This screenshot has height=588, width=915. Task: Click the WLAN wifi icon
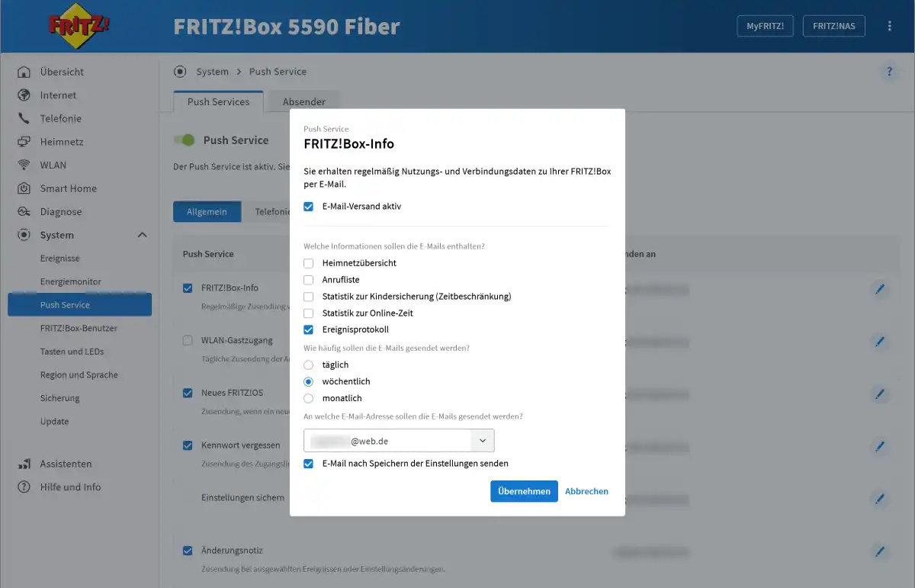(x=24, y=165)
